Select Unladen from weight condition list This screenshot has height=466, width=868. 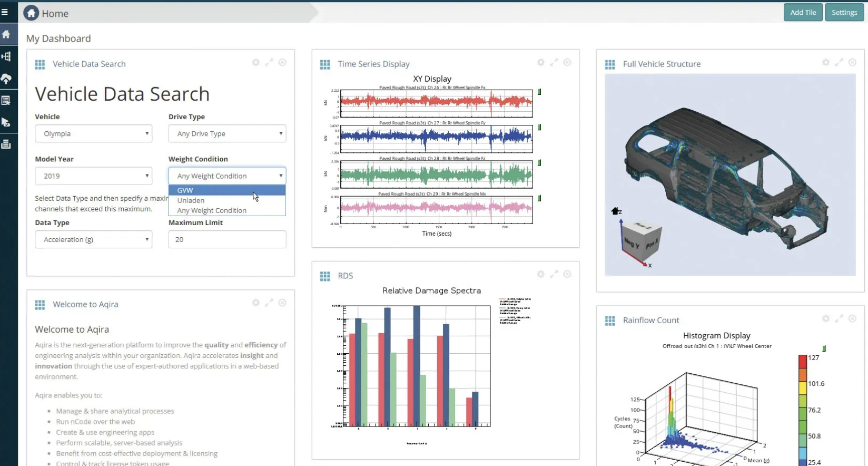click(x=227, y=200)
